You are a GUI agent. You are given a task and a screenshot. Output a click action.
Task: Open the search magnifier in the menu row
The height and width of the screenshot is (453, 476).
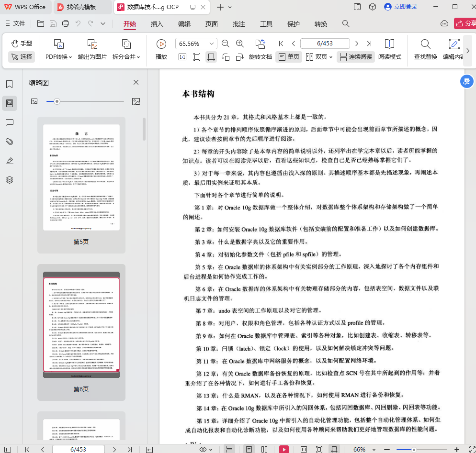click(346, 23)
